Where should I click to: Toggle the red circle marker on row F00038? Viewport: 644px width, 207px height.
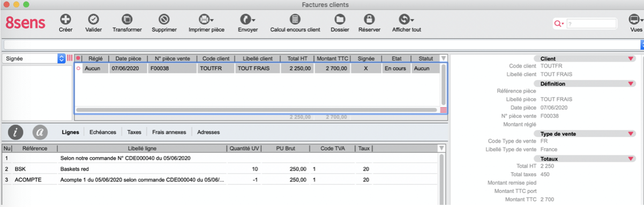[78, 69]
